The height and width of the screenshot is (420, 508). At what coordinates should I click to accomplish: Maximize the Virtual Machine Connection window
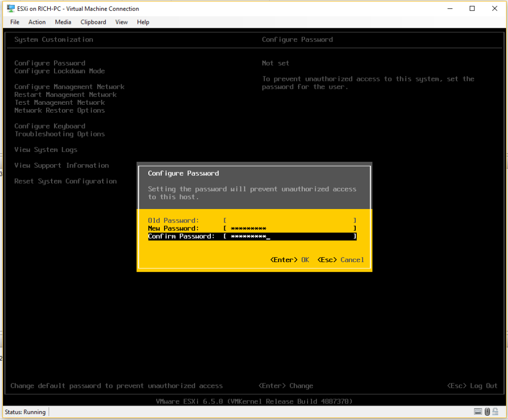click(x=472, y=8)
